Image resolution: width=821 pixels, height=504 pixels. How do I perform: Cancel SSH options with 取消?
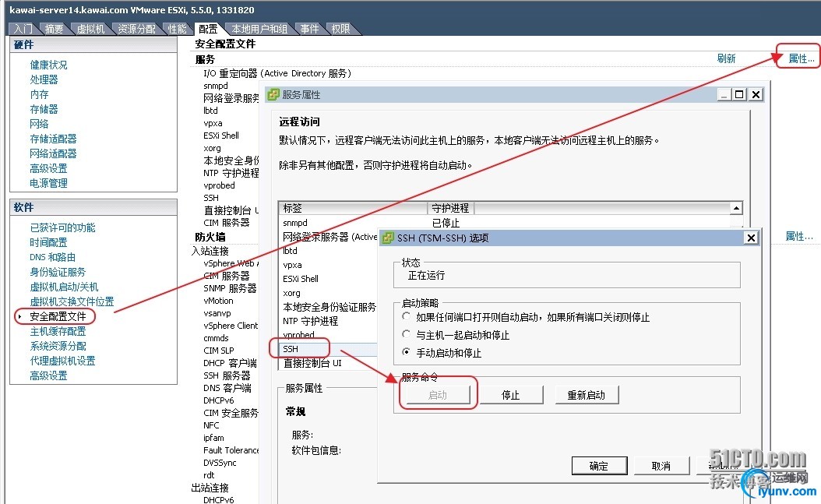click(x=661, y=466)
